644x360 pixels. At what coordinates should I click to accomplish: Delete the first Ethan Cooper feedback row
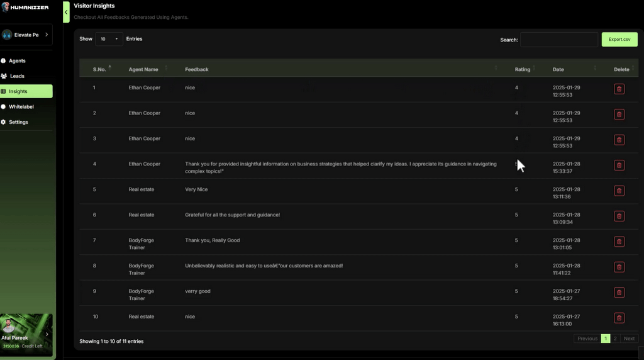(619, 89)
